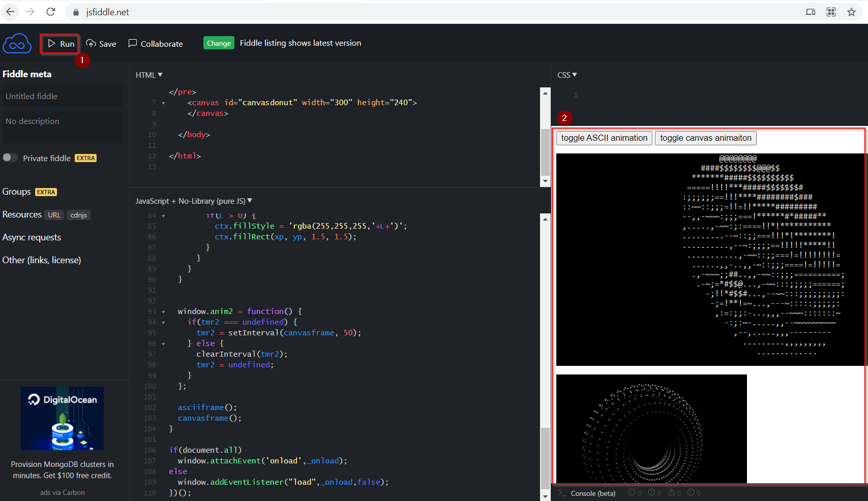
Task: Click the cast/device icon in the address bar
Action: [x=811, y=12]
